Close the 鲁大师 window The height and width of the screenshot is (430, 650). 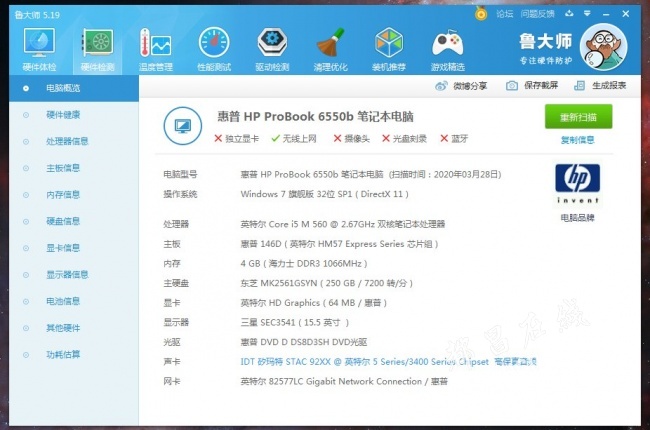click(x=626, y=14)
